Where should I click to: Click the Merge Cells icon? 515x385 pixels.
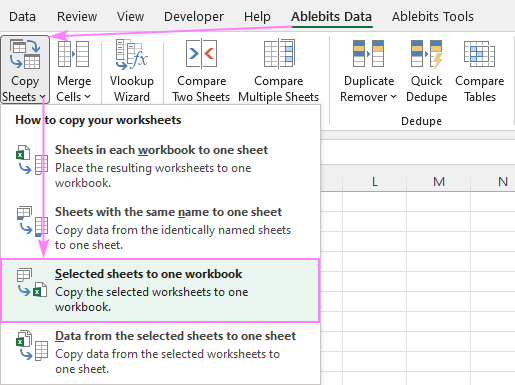pos(73,54)
